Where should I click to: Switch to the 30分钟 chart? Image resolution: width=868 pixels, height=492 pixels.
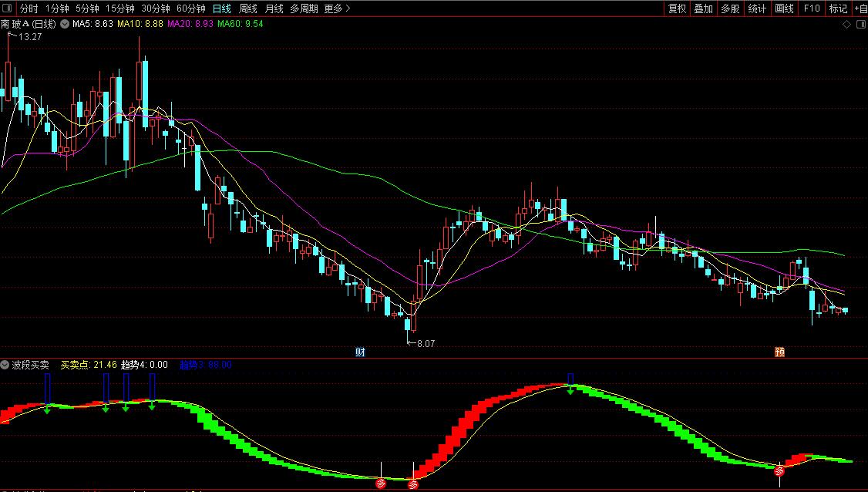[x=156, y=8]
